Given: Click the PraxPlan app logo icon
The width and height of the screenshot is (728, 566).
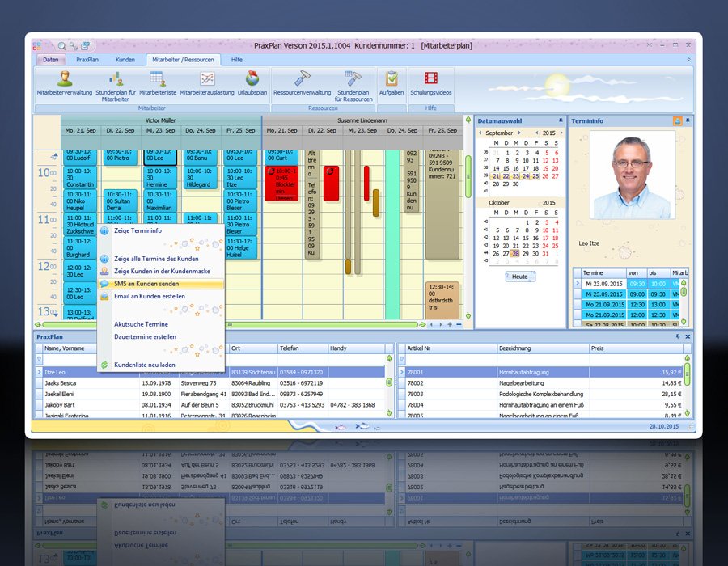Looking at the screenshot, I should pyautogui.click(x=37, y=45).
